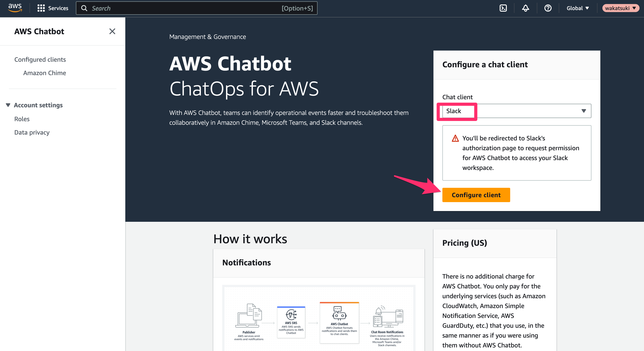This screenshot has height=351, width=644.
Task: Open the Amazon Chime configured client
Action: point(45,73)
